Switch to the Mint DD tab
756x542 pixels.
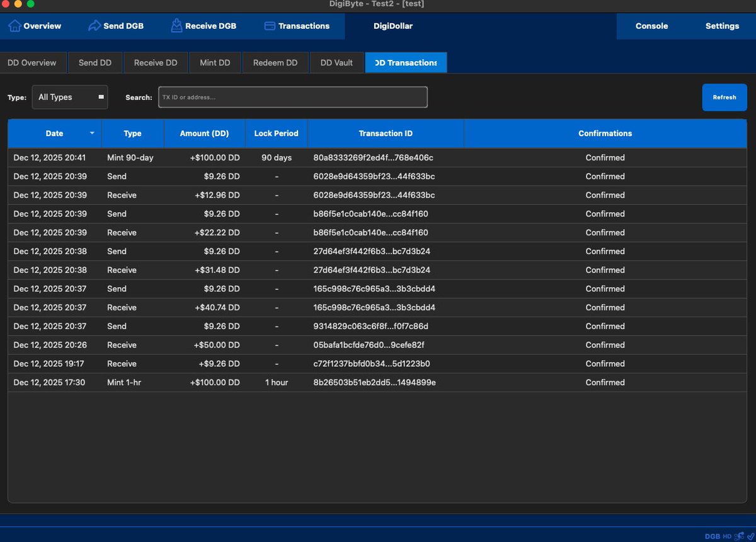215,63
